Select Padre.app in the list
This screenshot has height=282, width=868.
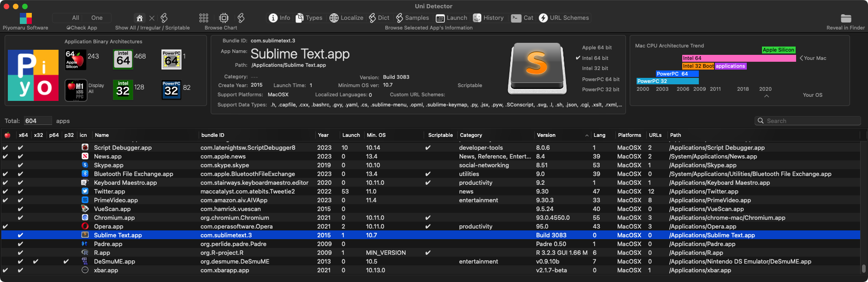point(108,244)
